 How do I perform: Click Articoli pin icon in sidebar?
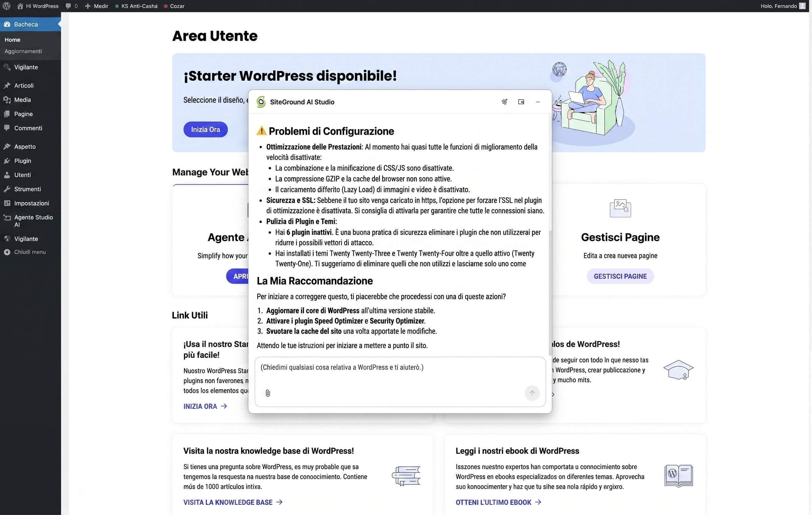7,86
